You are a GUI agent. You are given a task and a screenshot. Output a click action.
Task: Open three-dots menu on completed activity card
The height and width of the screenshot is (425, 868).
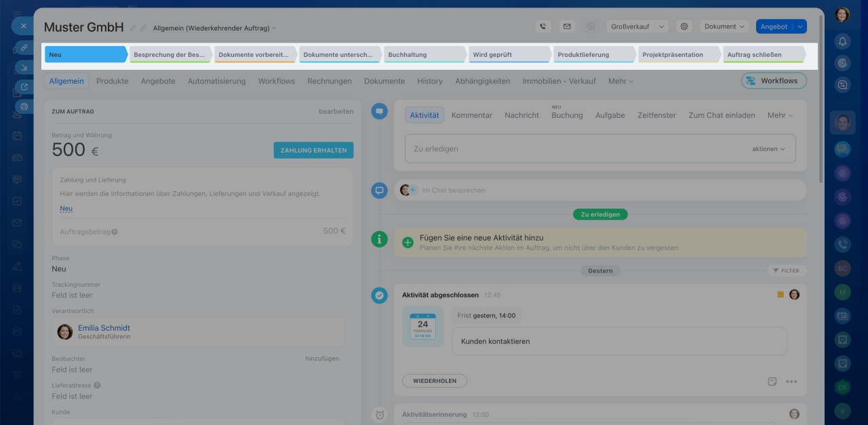click(x=791, y=382)
